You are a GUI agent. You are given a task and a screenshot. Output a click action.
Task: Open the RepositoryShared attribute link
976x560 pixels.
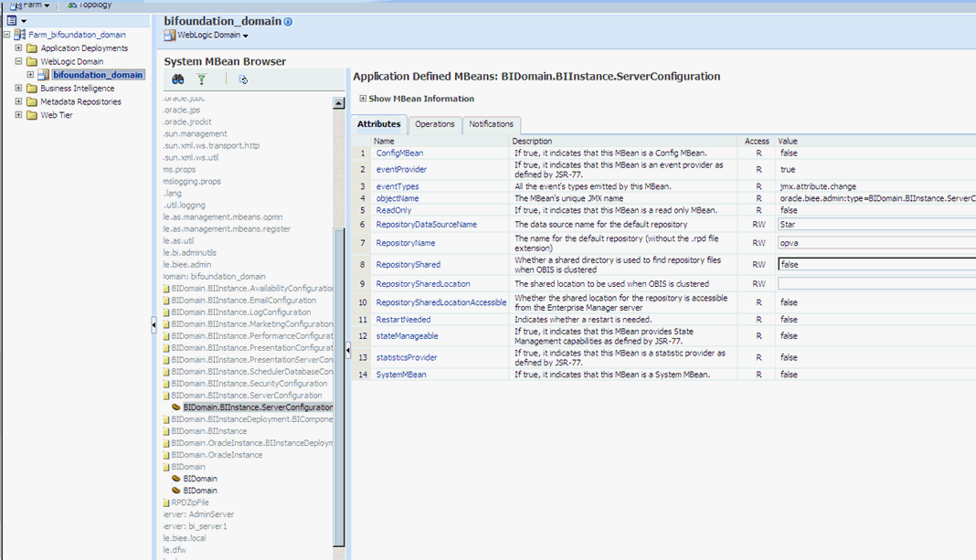[408, 264]
